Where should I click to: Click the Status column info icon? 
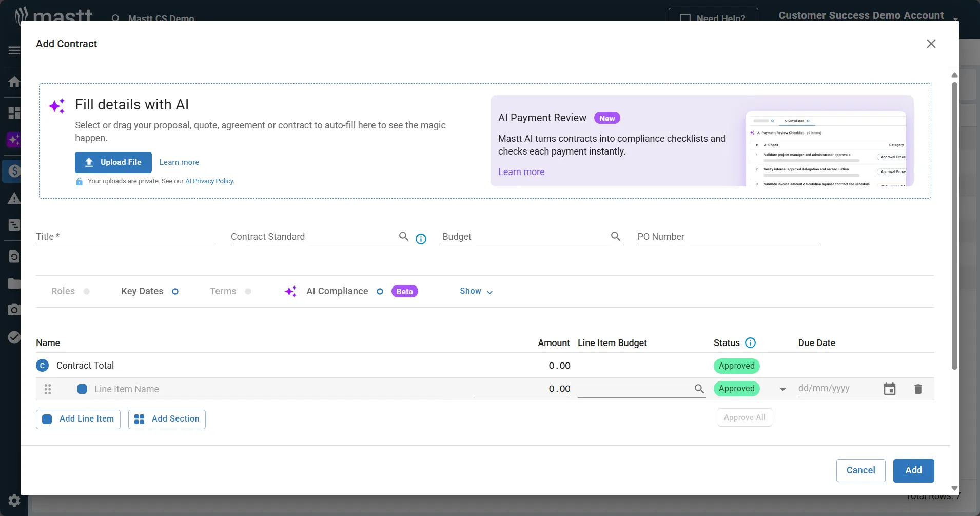coord(750,342)
